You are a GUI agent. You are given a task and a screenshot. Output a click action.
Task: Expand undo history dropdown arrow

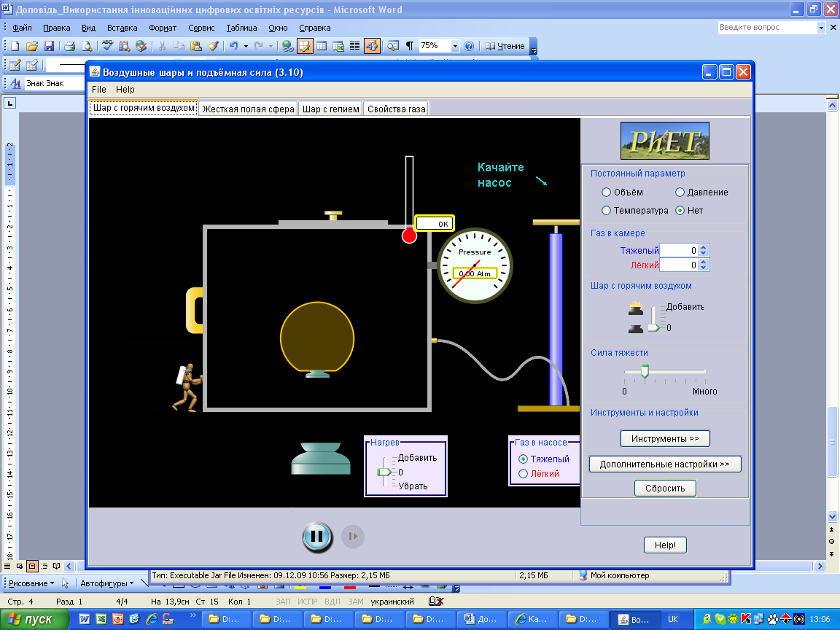246,46
